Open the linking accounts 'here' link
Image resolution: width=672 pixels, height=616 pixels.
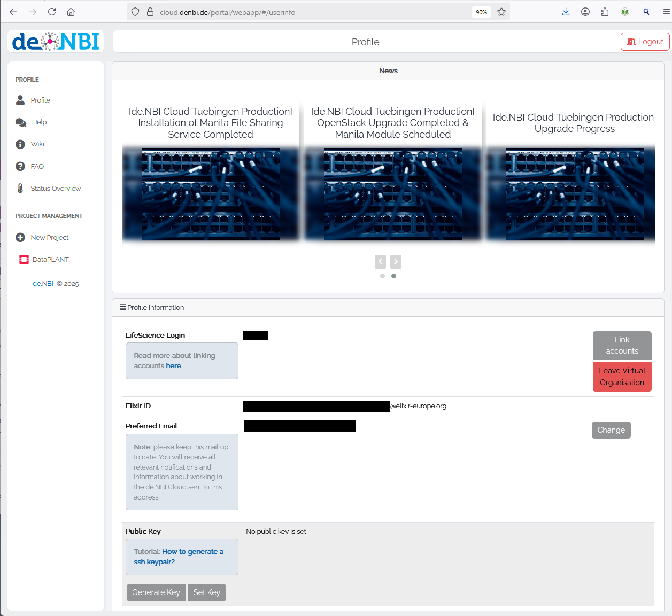coord(174,366)
